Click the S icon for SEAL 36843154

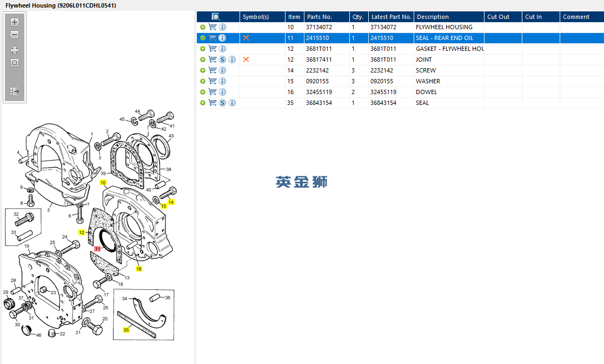222,102
